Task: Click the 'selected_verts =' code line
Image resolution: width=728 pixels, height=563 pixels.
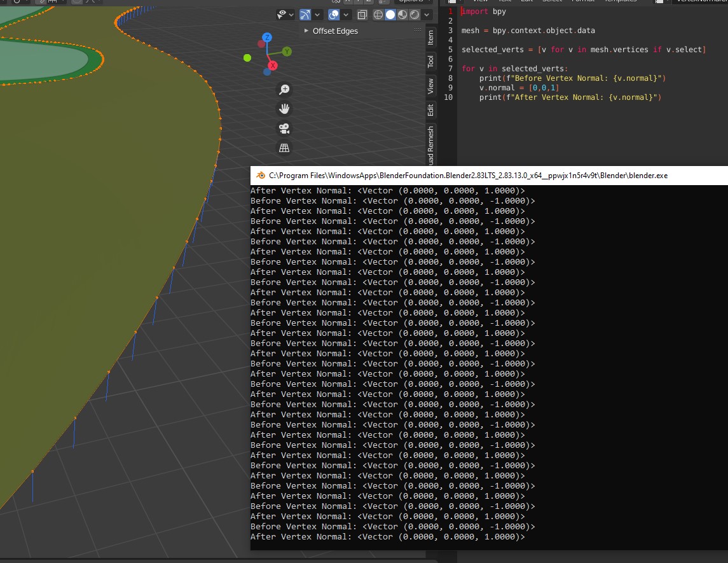Action: [584, 50]
